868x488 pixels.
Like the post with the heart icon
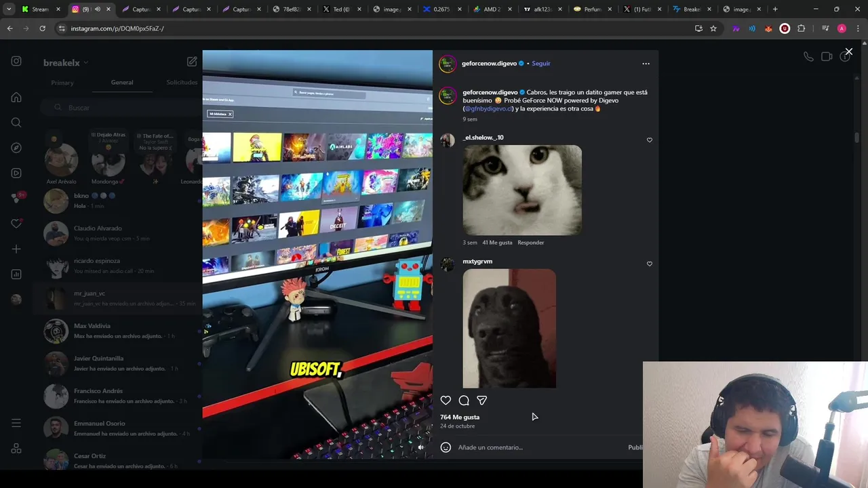pos(446,401)
